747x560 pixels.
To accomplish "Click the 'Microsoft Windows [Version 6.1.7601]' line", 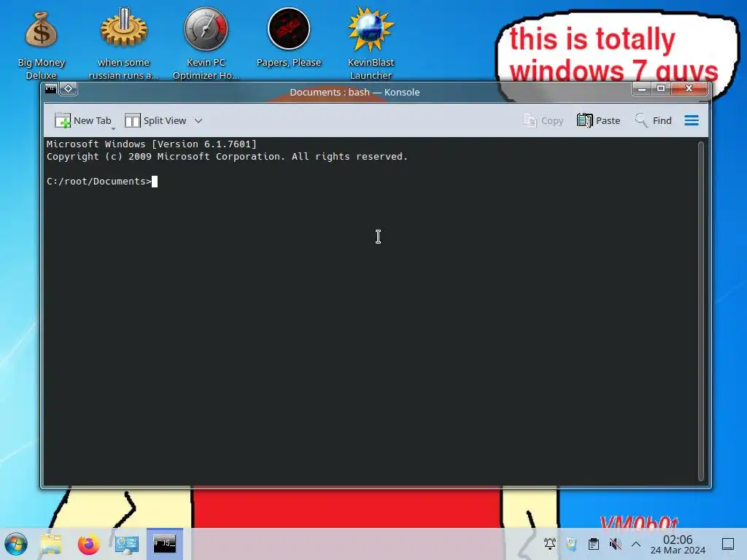I will pyautogui.click(x=152, y=144).
